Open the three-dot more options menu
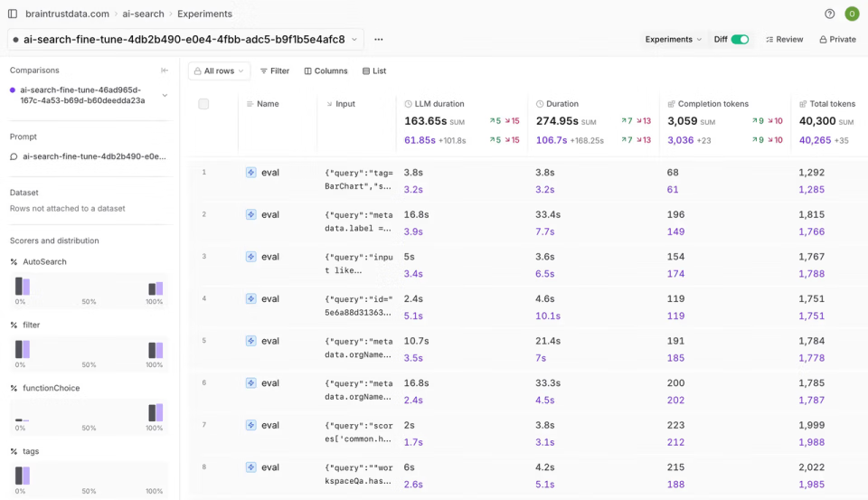868x500 pixels. [x=378, y=40]
